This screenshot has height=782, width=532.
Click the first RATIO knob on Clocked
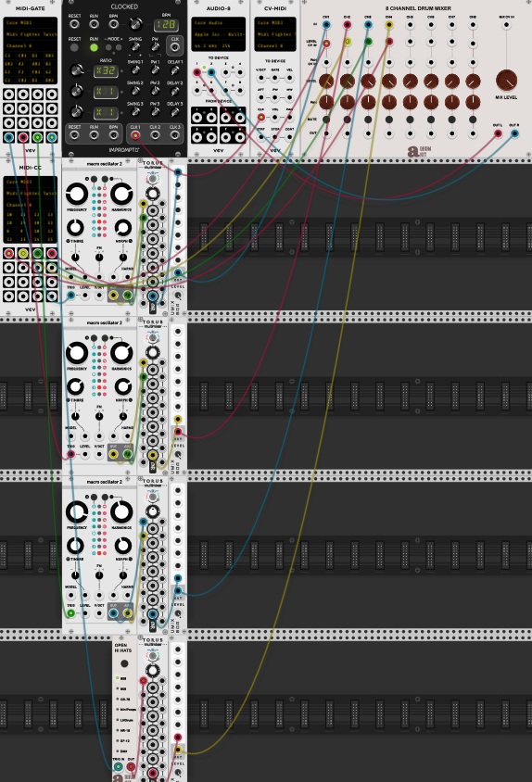(x=76, y=70)
